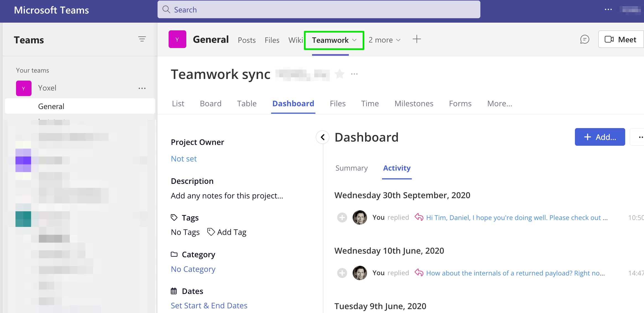The height and width of the screenshot is (313, 644).
Task: Select the General channel in sidebar
Action: [x=80, y=106]
